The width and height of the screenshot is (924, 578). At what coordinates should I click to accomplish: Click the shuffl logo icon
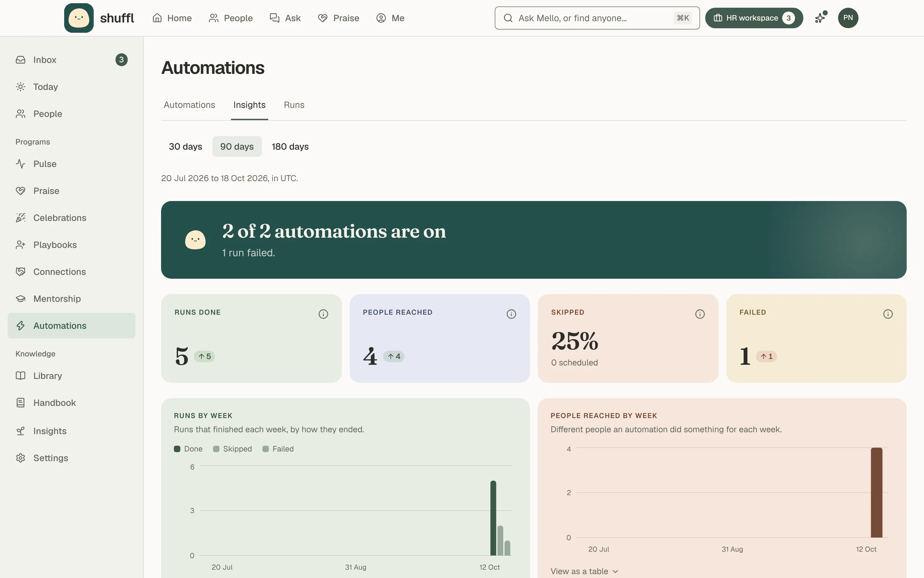click(x=79, y=18)
